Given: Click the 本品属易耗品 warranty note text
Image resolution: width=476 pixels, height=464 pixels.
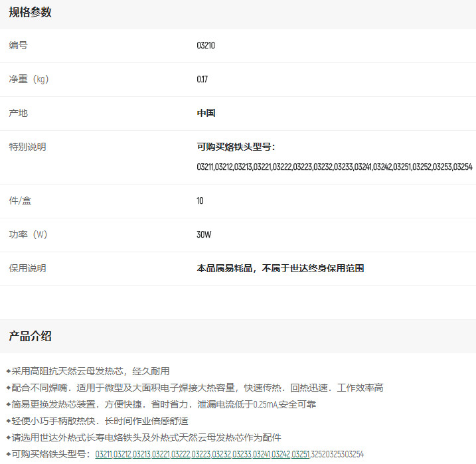Looking at the screenshot, I should click(280, 269).
